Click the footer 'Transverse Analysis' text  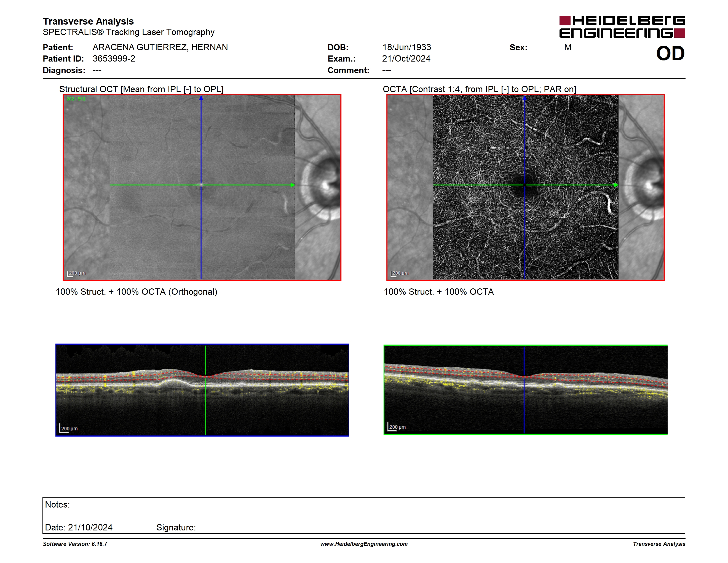coord(659,544)
